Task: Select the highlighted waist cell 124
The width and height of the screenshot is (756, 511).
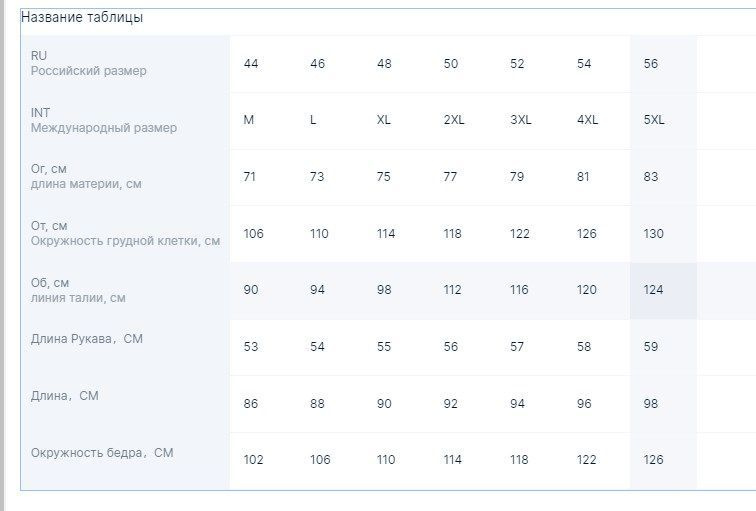Action: coord(663,291)
